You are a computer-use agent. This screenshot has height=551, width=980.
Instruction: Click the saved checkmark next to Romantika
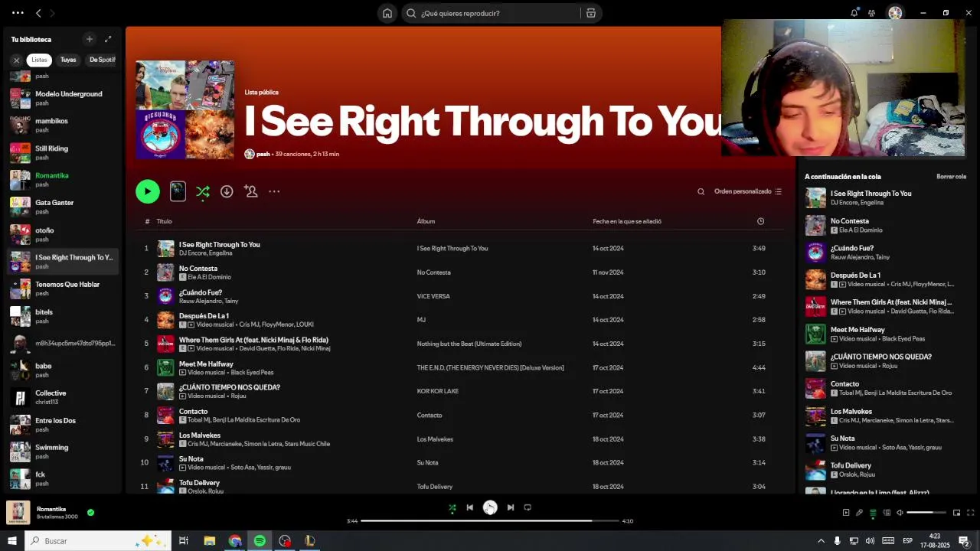[90, 512]
